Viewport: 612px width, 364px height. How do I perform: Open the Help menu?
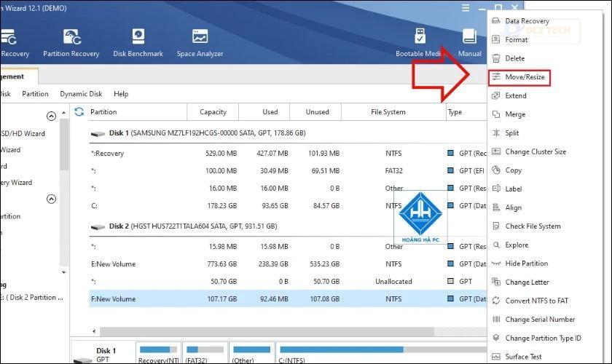[x=121, y=94]
